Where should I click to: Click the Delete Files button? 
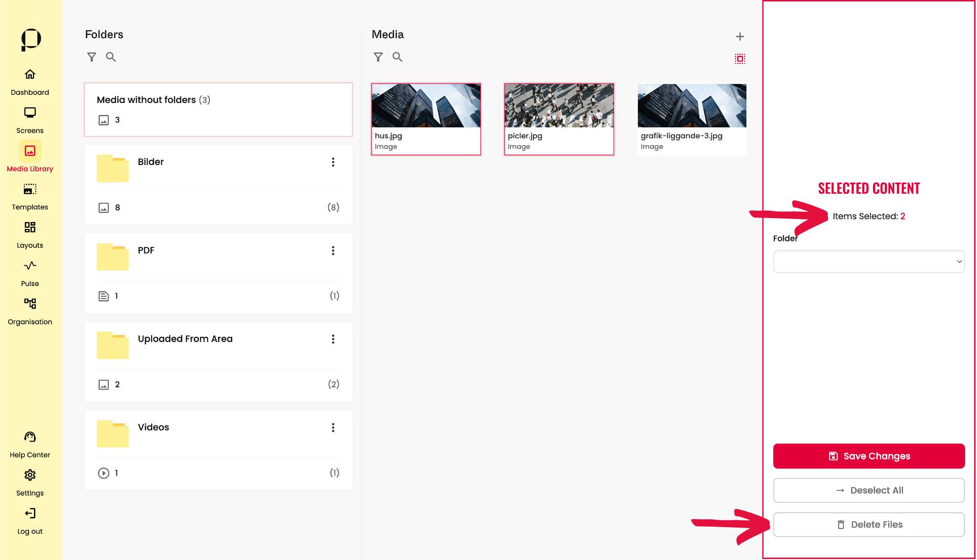point(869,525)
